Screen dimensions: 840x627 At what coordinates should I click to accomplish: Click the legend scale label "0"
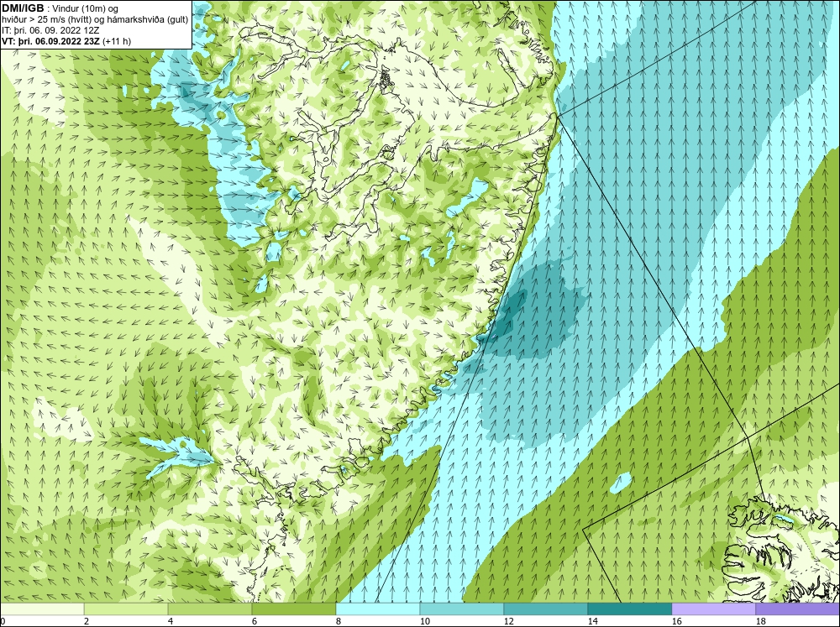(3, 621)
